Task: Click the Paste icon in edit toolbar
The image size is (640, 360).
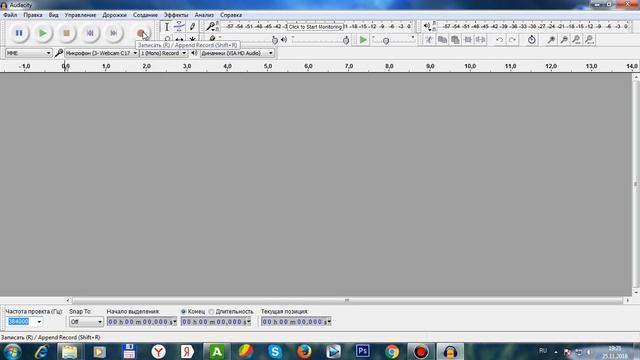Action: 455,40
